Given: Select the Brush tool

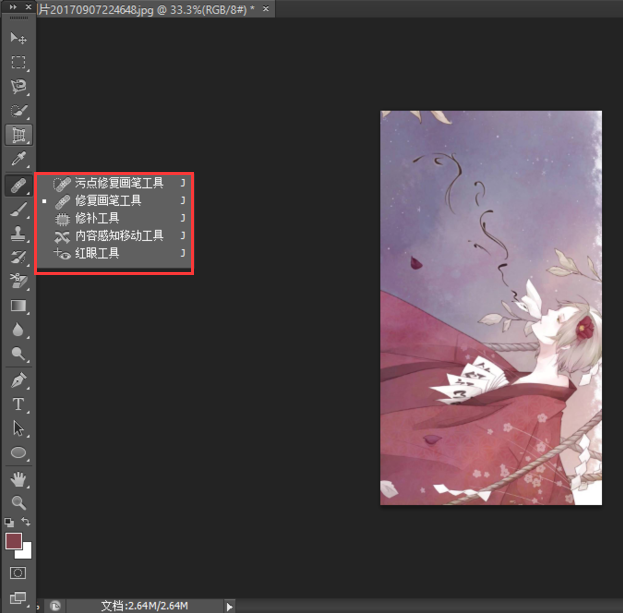Looking at the screenshot, I should 18,210.
